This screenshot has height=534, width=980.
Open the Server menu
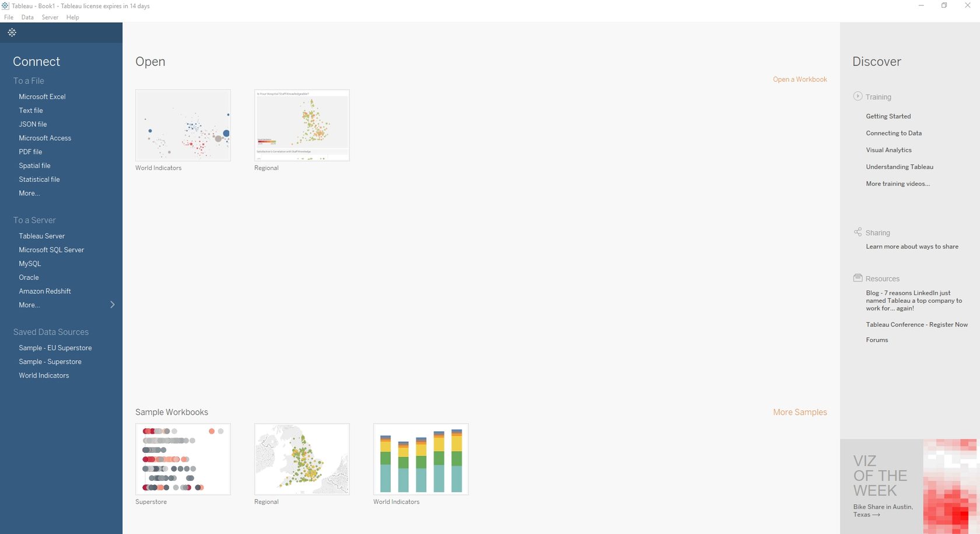point(50,18)
